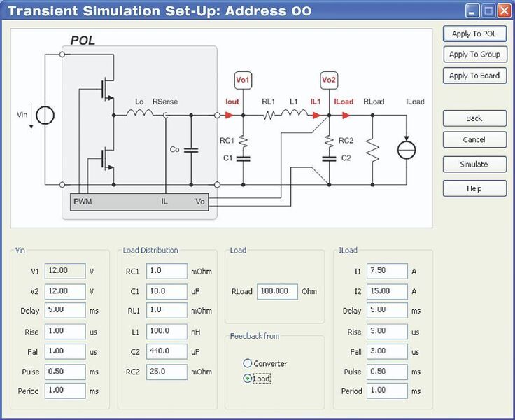The height and width of the screenshot is (420, 515).
Task: Click the C2 capacitor symbol in schematic
Action: [329, 159]
